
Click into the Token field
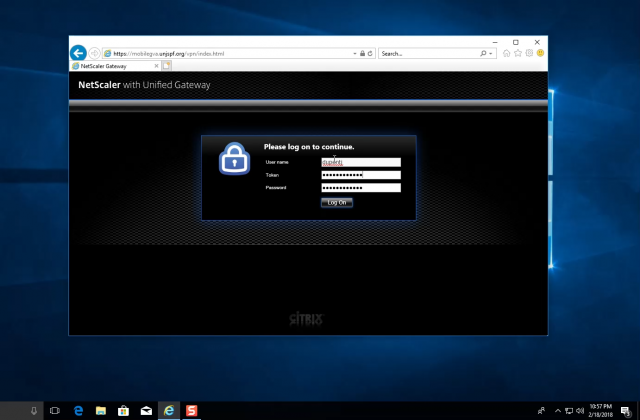[x=361, y=175]
